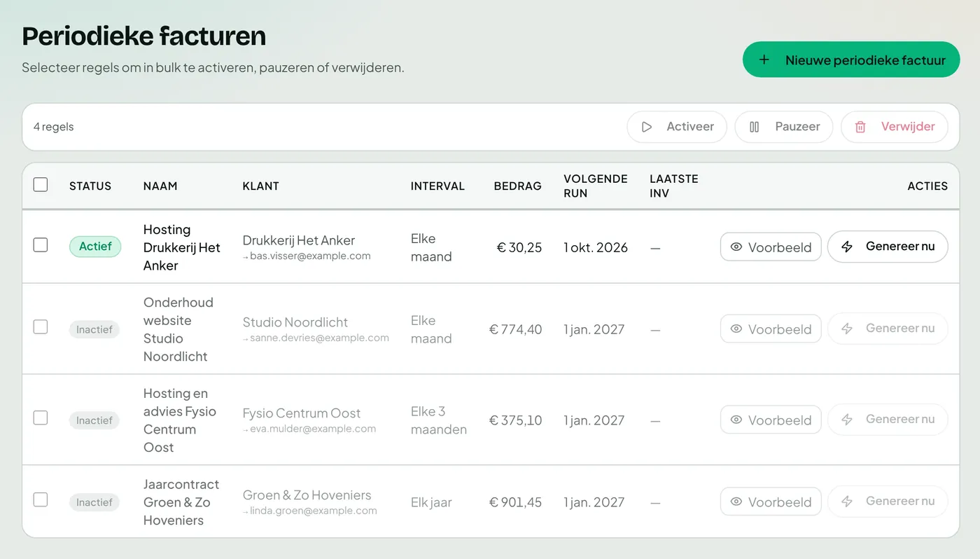
Task: Click the Actief status badge
Action: pyautogui.click(x=95, y=247)
